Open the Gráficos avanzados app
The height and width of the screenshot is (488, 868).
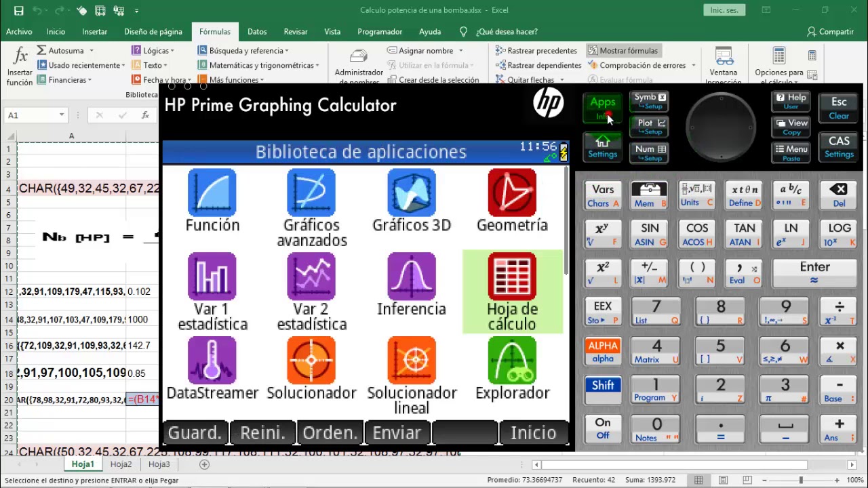[311, 208]
